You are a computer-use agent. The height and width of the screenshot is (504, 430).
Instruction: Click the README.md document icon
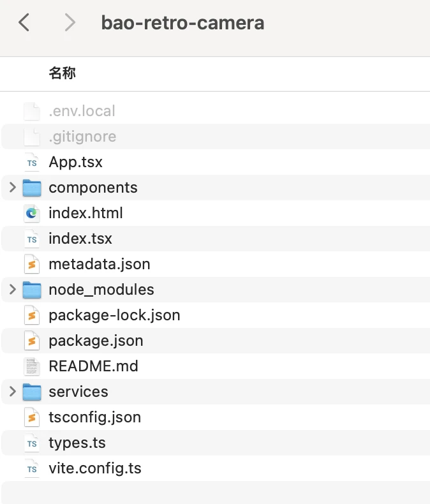(x=32, y=366)
